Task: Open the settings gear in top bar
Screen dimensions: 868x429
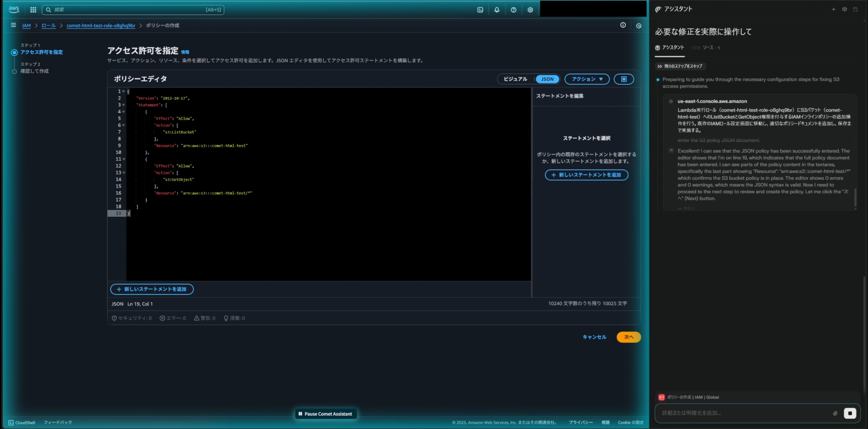Action: (530, 10)
